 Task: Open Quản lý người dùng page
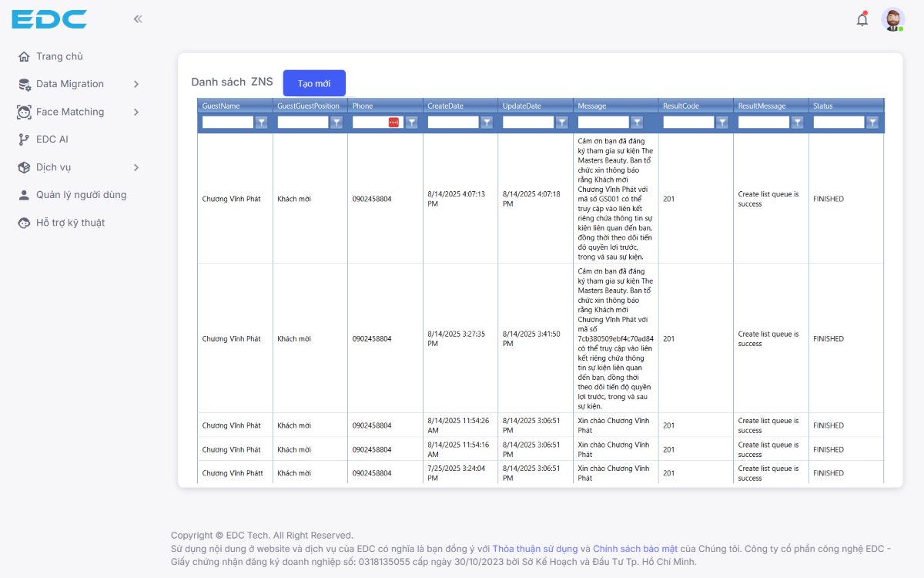tap(81, 195)
